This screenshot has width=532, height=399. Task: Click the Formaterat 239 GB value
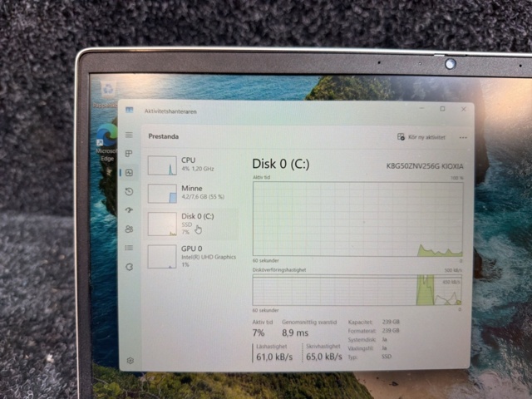click(391, 331)
